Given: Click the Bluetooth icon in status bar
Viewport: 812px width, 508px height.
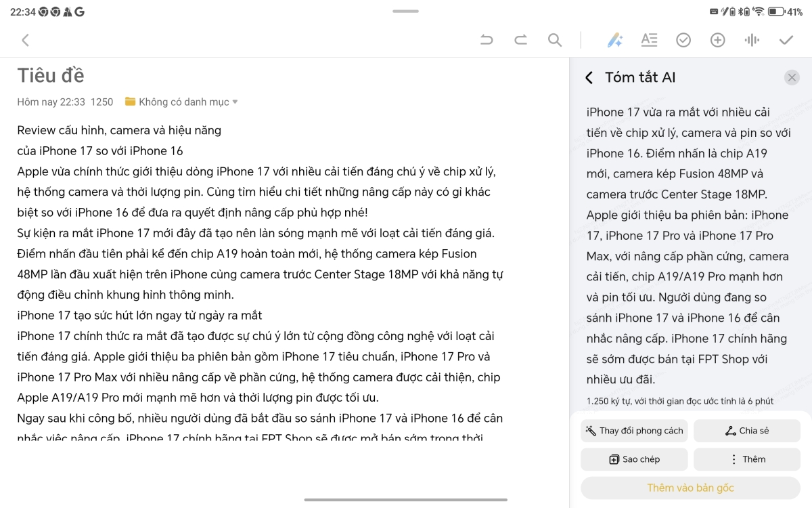Looking at the screenshot, I should [741, 12].
